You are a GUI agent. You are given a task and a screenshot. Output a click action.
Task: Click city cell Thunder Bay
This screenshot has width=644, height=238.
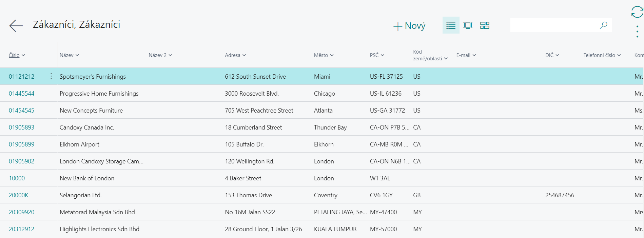point(330,127)
